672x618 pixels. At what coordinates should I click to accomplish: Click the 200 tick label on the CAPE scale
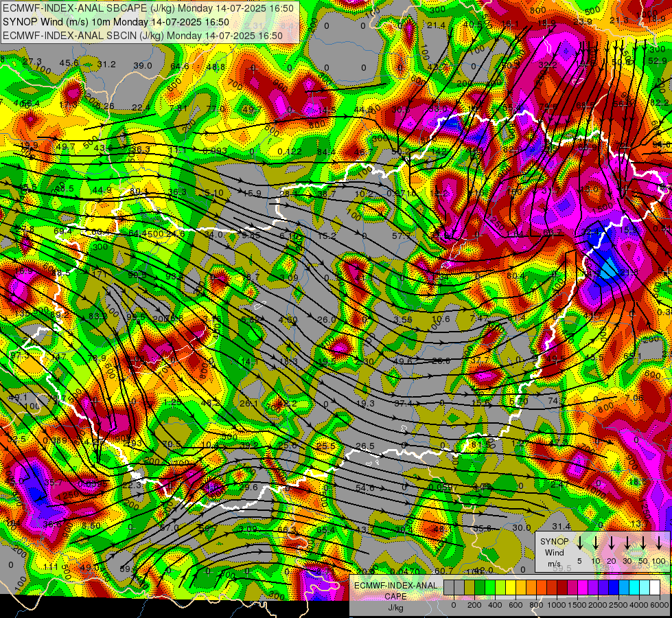point(474,605)
